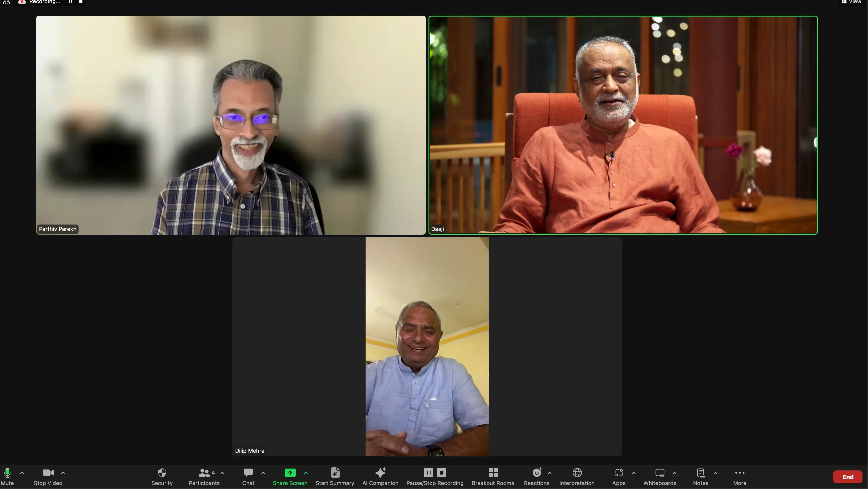Click the Parthiv Parekh name label

(58, 229)
